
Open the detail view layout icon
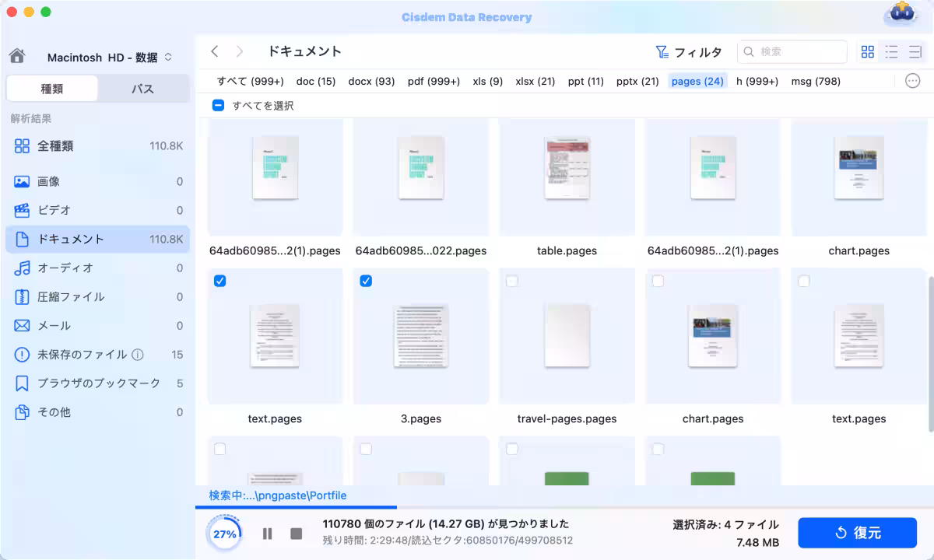913,51
